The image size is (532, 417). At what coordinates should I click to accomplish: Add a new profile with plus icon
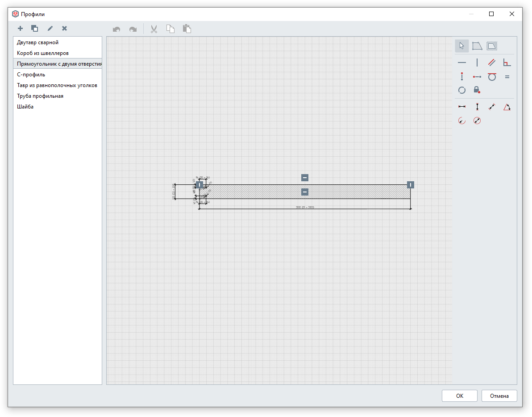(21, 29)
